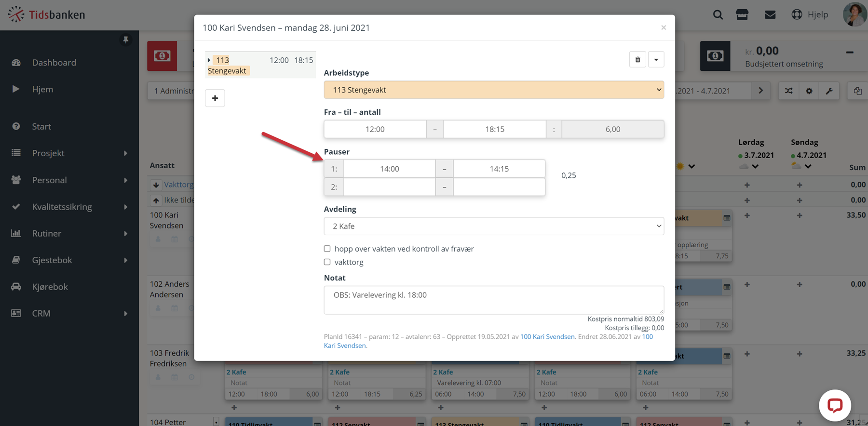The width and height of the screenshot is (868, 426).
Task: Expand Lørdag 3.7.2021 weather chevron
Action: pos(756,167)
